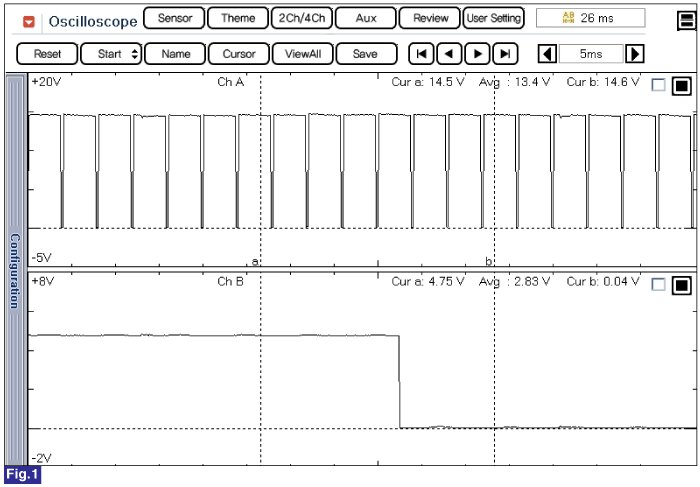
Task: Step back one frame
Action: click(450, 54)
